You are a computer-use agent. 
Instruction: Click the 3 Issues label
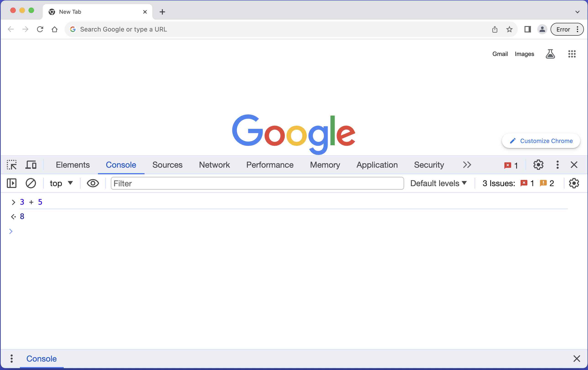[499, 183]
